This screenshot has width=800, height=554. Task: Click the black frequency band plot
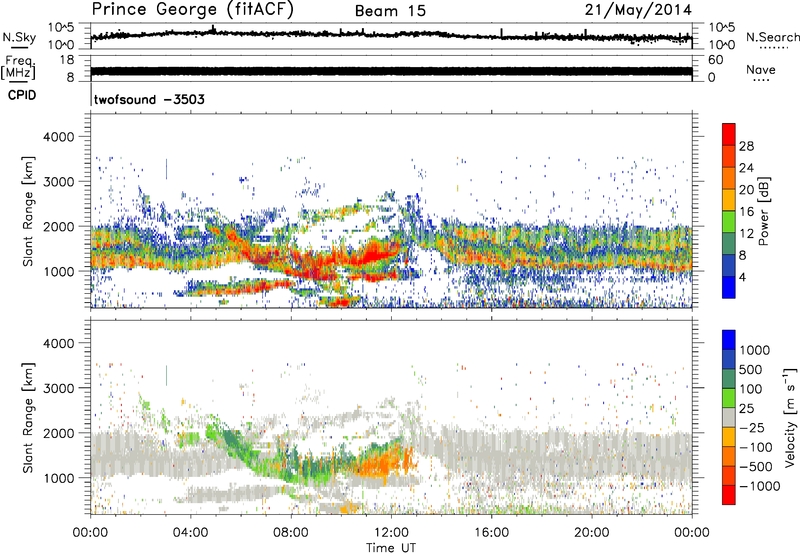[x=391, y=71]
